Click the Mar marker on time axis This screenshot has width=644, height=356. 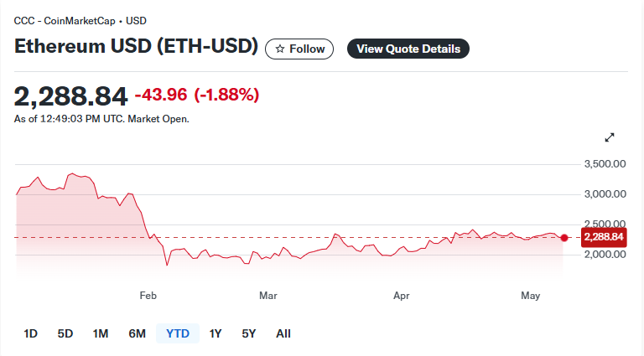point(268,296)
